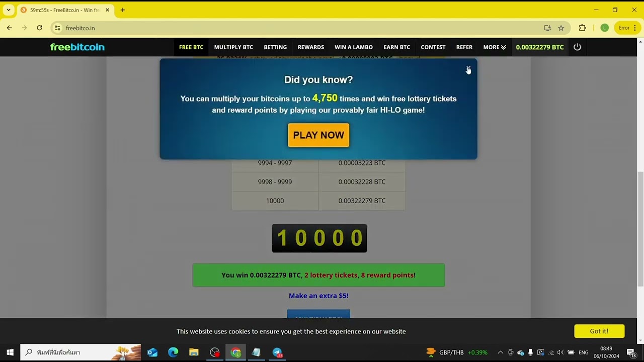Click the 0.00322279 BTC balance

click(x=540, y=47)
